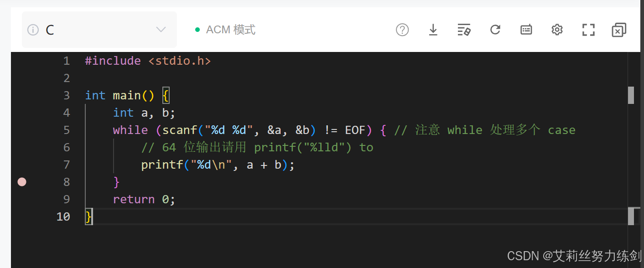Click line number 5 in gutter
644x268 pixels.
point(67,130)
